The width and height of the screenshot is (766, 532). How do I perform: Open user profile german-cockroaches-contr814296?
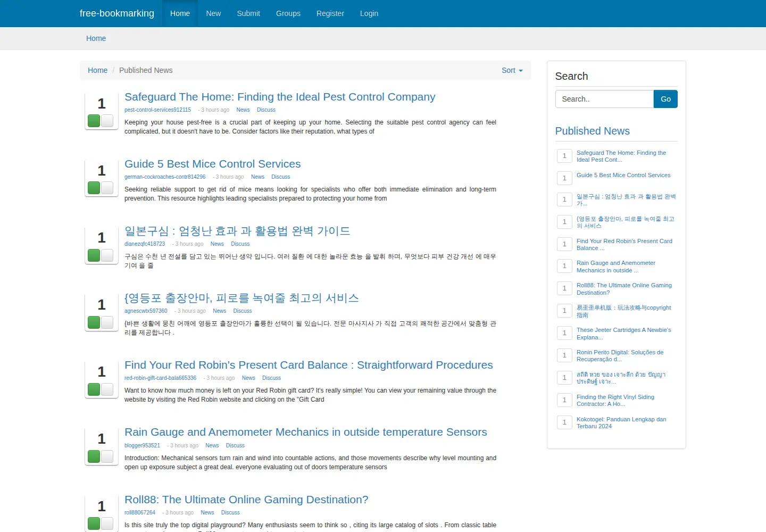tap(165, 177)
